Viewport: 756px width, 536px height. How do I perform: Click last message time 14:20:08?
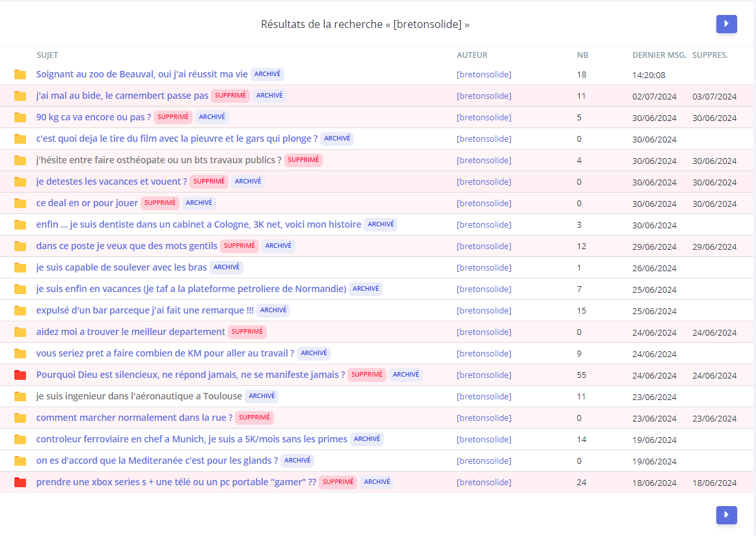pyautogui.click(x=649, y=75)
